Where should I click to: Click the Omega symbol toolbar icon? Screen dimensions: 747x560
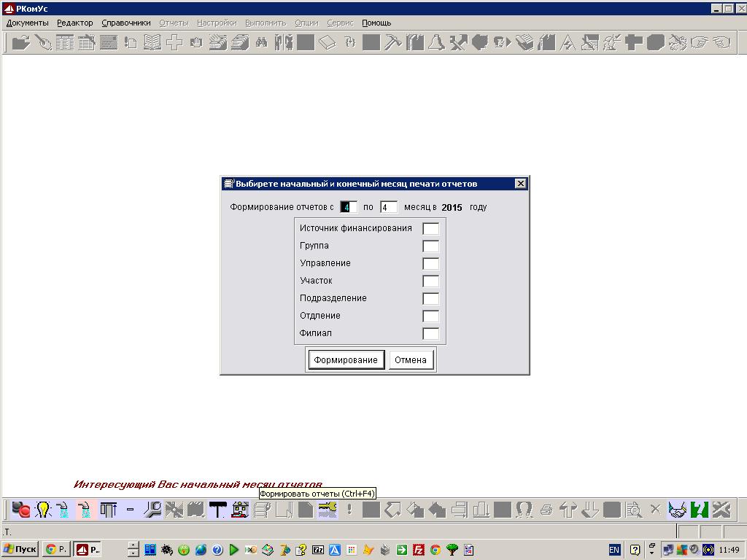(524, 510)
